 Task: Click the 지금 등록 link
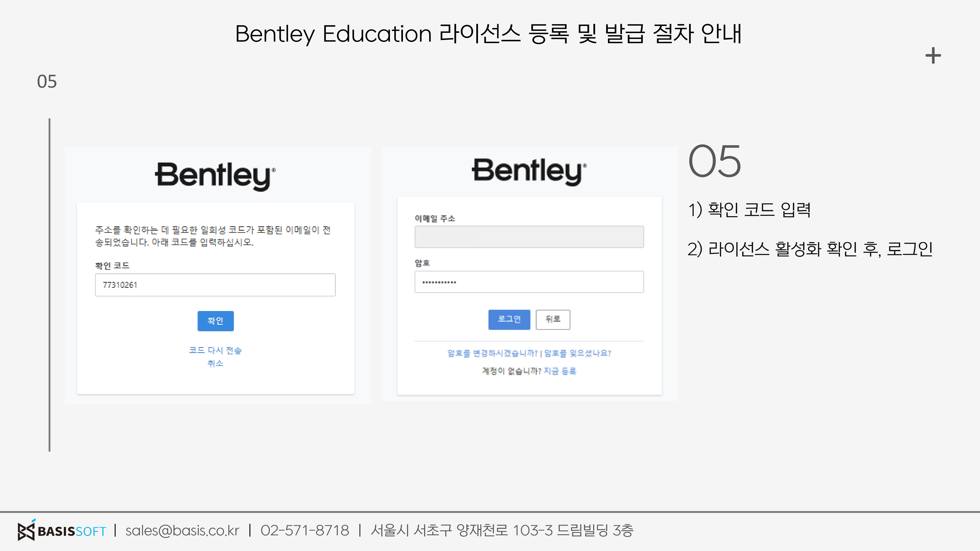(x=560, y=371)
